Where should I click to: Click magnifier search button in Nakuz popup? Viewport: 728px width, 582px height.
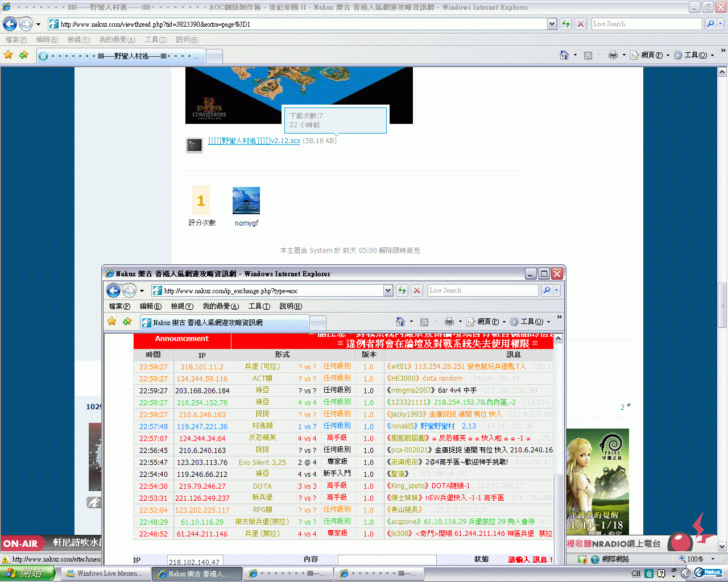(x=546, y=290)
